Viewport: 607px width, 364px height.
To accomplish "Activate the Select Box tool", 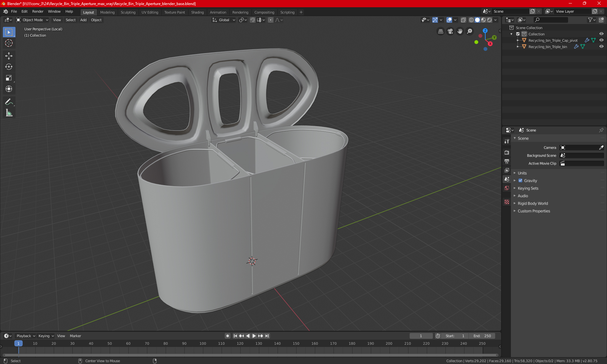I will tap(9, 32).
